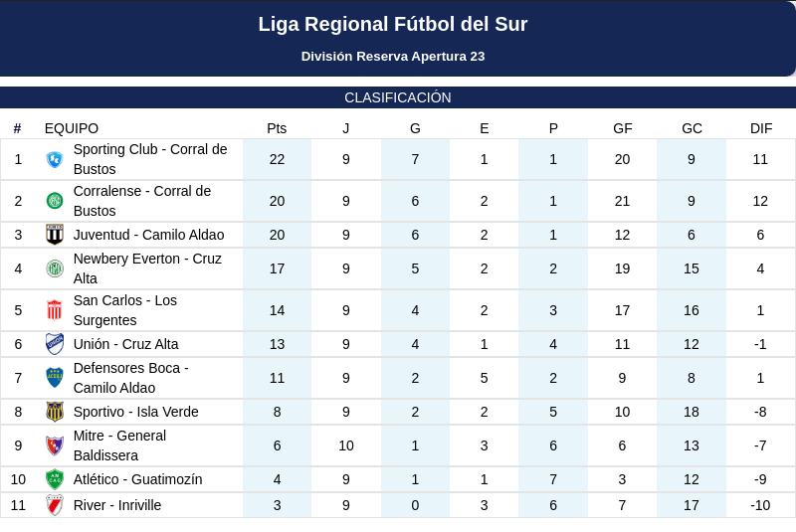Select the CLASIFICACIÓN tab header
The height and width of the screenshot is (532, 796).
(398, 97)
